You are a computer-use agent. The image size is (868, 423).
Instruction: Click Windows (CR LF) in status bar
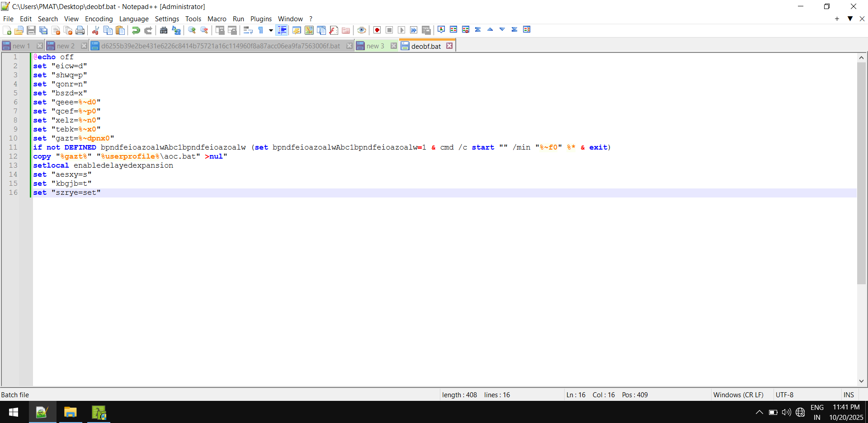coord(738,395)
